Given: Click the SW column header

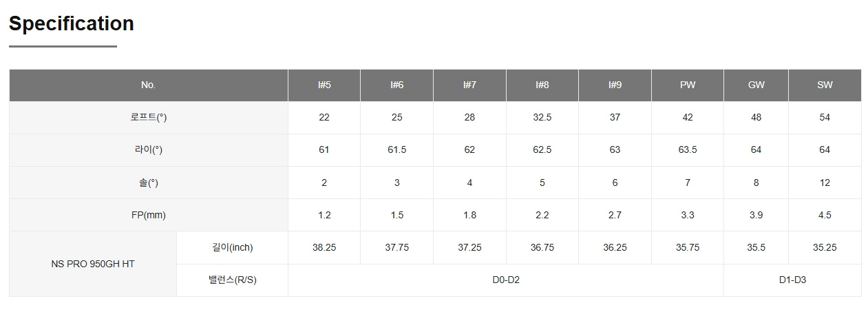Looking at the screenshot, I should (825, 85).
